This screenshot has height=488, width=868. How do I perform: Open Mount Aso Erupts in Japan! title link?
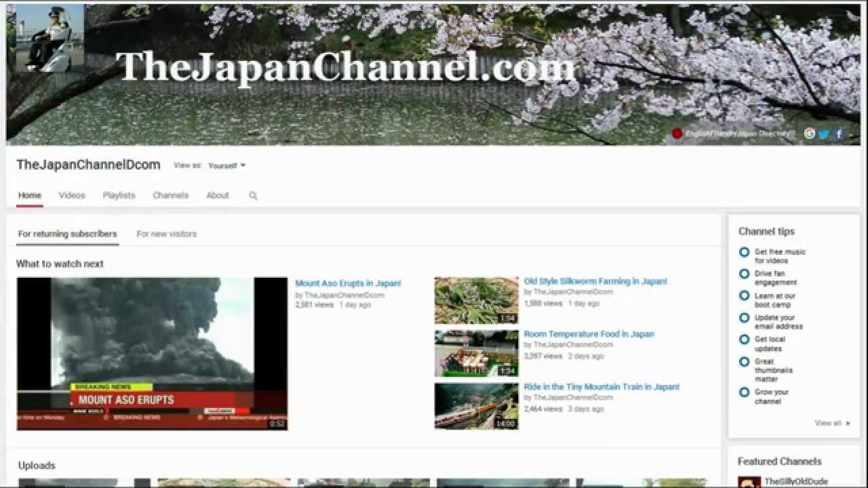pyautogui.click(x=348, y=283)
